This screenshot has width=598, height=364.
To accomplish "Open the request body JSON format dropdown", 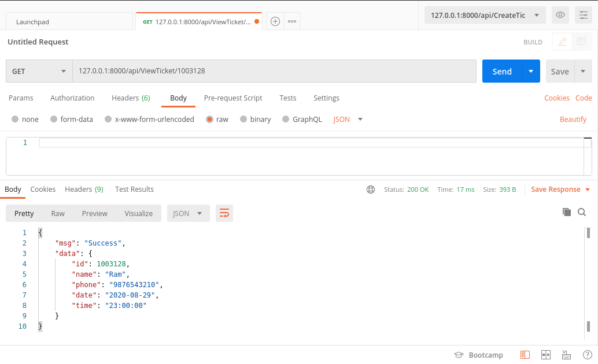I will pyautogui.click(x=348, y=119).
